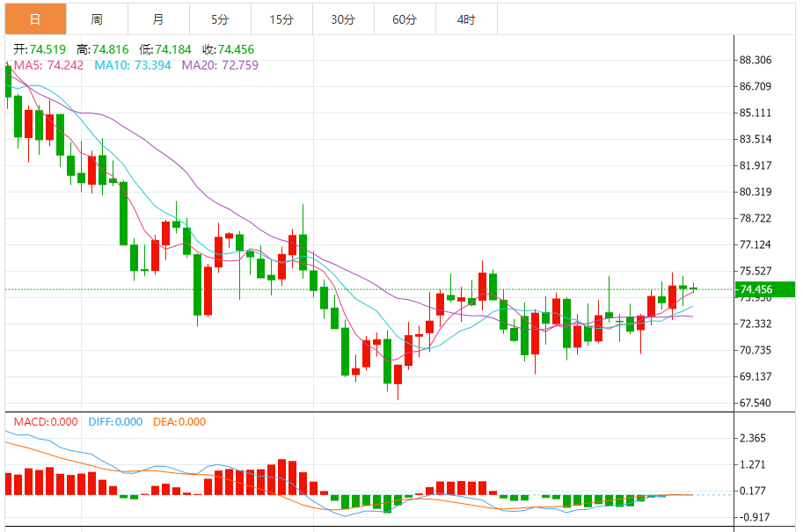Screen dimensions: 803x532
Task: Open the 30分 timeframe tab
Action: point(343,19)
